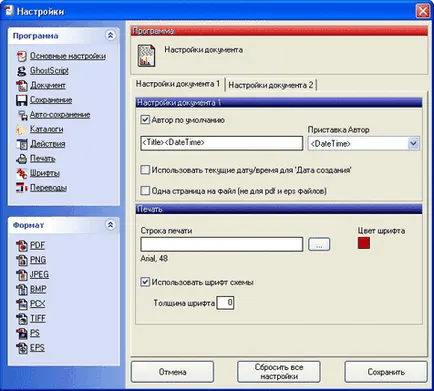Click the Каталоги folder icon
The height and width of the screenshot is (391, 434).
pos(22,129)
